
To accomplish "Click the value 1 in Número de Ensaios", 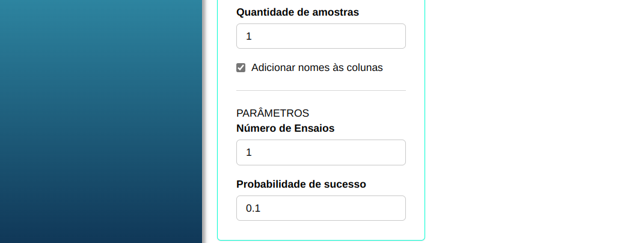I will coord(249,153).
